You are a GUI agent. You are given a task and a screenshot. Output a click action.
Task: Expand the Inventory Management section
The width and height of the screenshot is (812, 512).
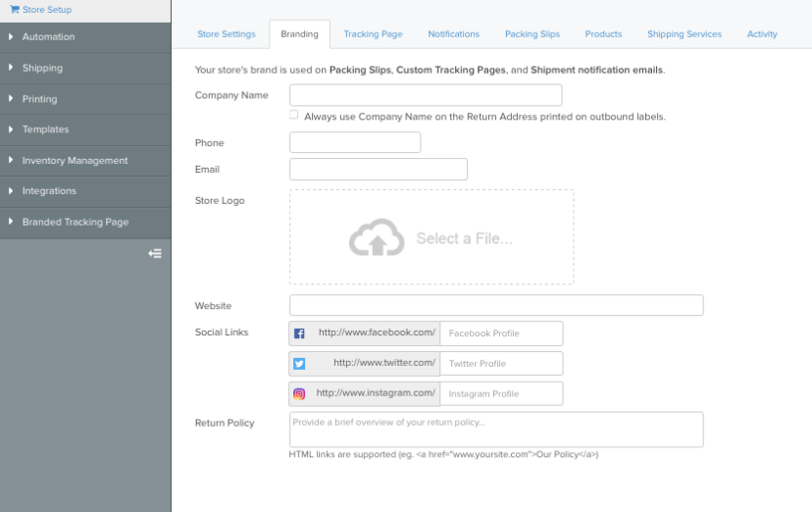pyautogui.click(x=85, y=161)
